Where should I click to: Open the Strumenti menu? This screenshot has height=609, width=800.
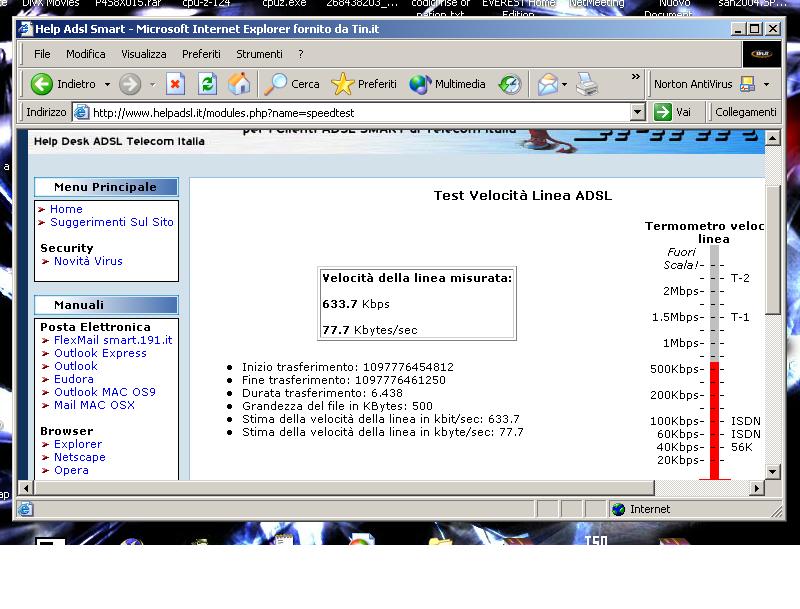coord(259,54)
